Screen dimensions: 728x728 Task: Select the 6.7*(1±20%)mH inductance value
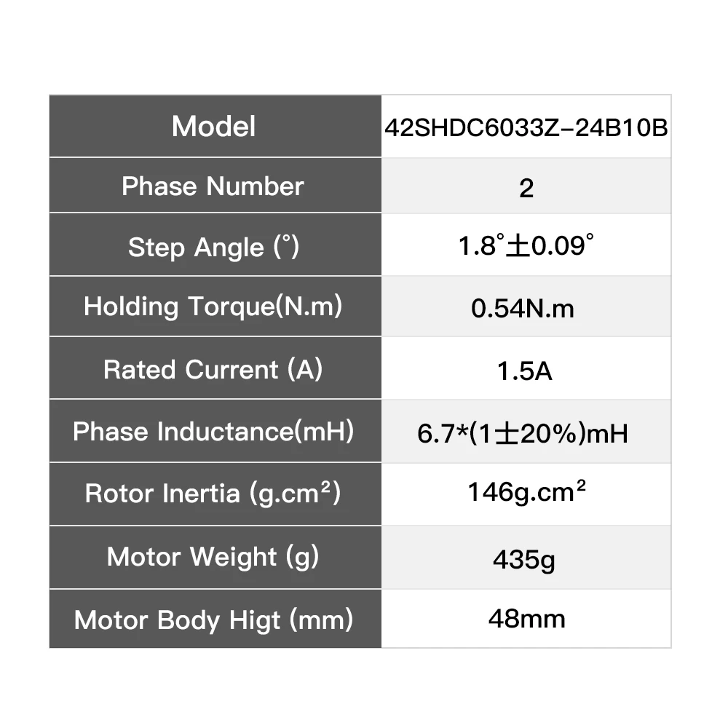(x=523, y=433)
